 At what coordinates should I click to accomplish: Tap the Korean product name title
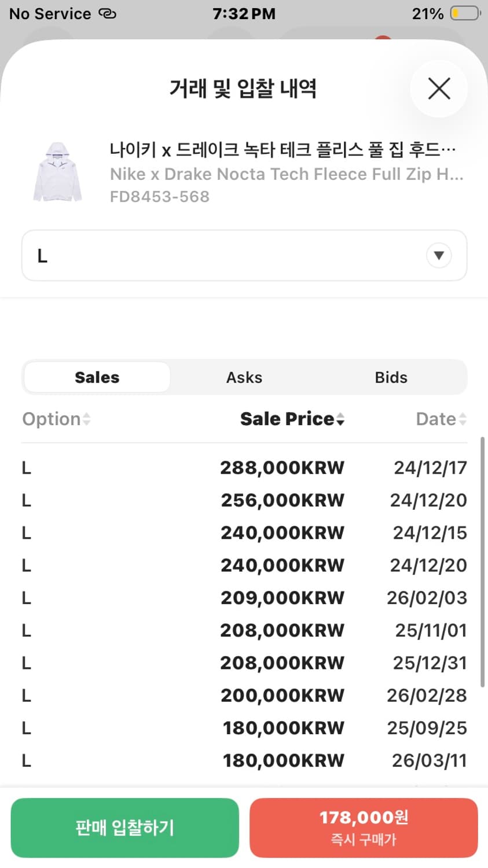pyautogui.click(x=282, y=150)
